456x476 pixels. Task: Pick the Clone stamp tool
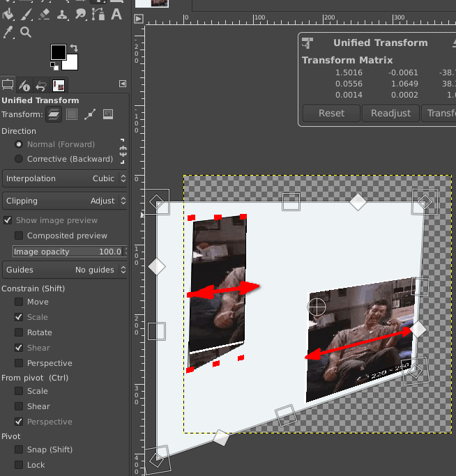tap(63, 14)
